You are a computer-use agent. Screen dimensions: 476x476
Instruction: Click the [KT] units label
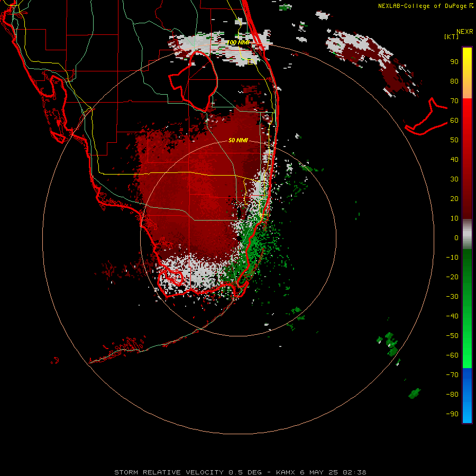451,36
